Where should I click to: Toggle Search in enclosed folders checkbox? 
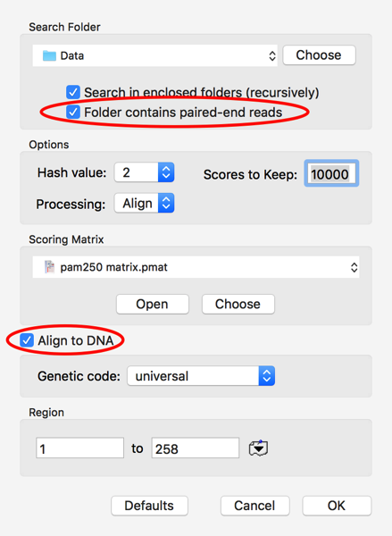(x=73, y=92)
